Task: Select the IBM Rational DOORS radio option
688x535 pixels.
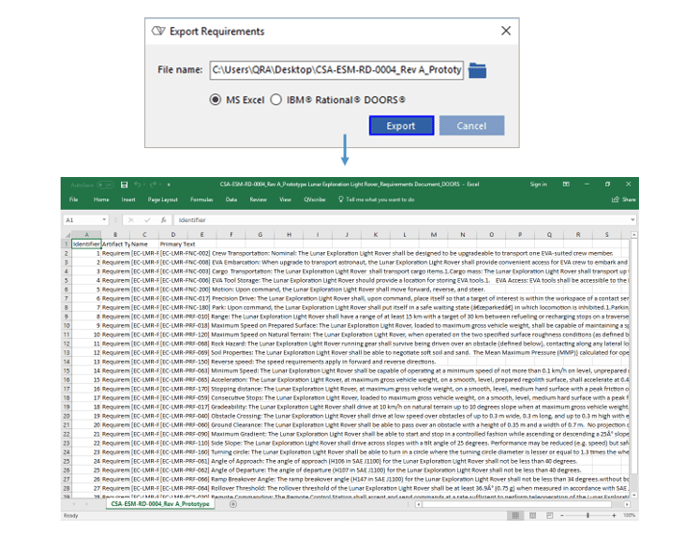Action: (276, 100)
